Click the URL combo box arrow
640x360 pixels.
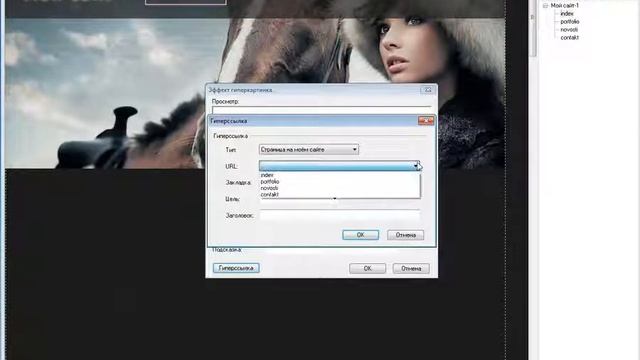pyautogui.click(x=416, y=166)
